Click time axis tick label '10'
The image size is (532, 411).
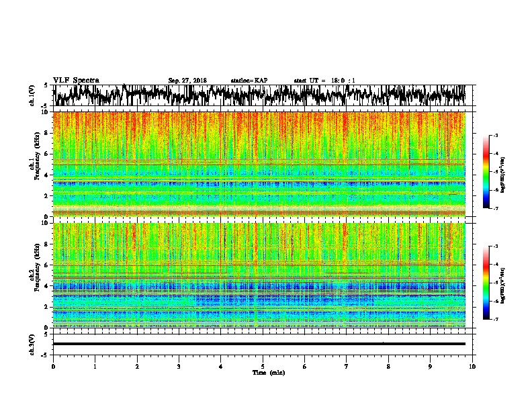click(x=472, y=366)
